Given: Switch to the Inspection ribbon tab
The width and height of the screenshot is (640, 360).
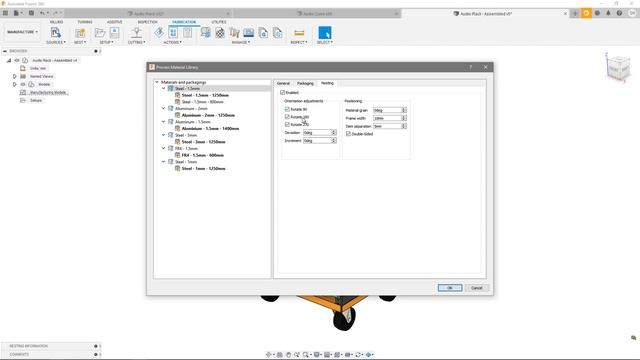Looking at the screenshot, I should [x=147, y=22].
